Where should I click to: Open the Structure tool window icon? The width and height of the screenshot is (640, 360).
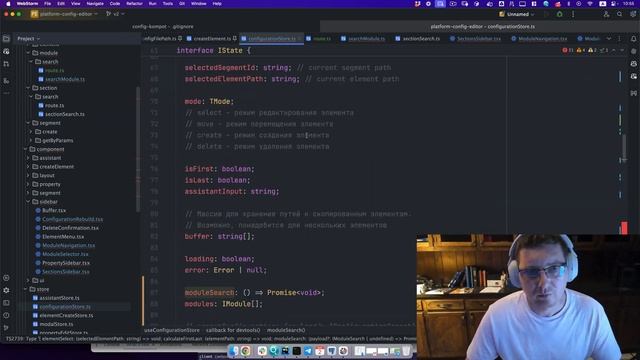pos(6,81)
